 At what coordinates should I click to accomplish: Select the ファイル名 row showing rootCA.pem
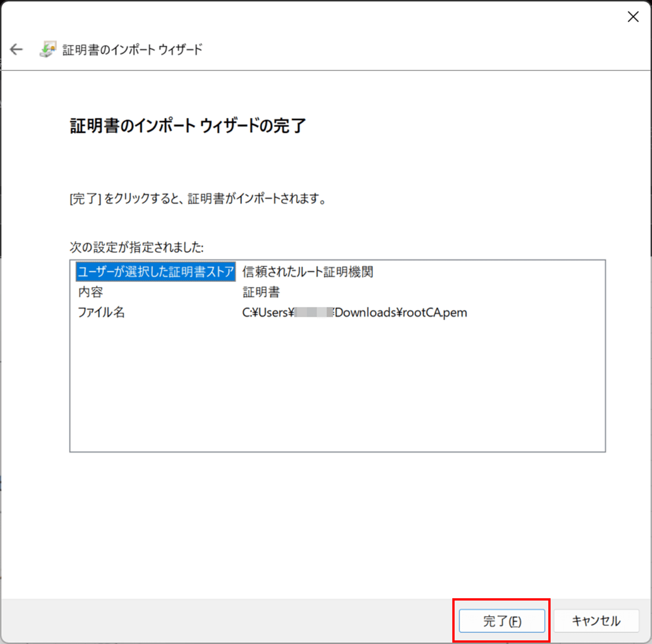[x=101, y=312]
